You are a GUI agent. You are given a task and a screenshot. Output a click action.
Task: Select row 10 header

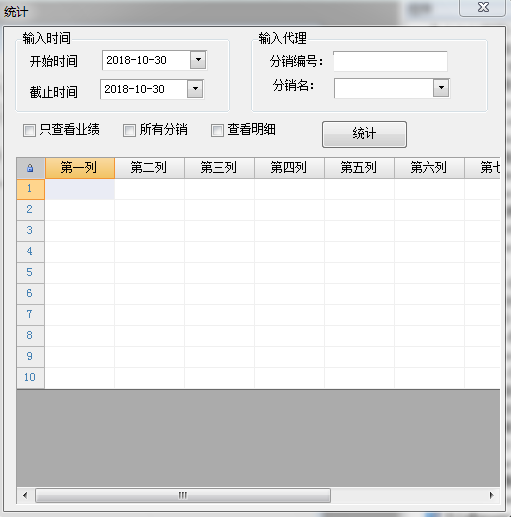point(30,378)
